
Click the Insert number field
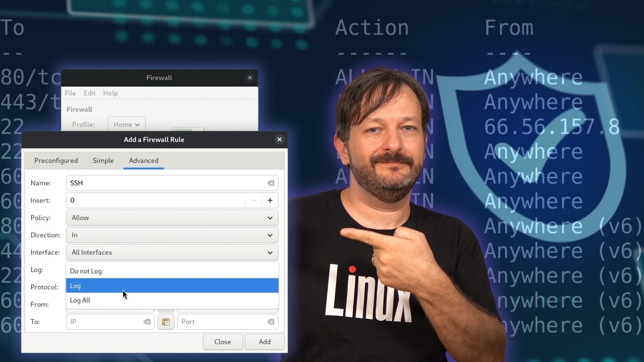(x=156, y=200)
